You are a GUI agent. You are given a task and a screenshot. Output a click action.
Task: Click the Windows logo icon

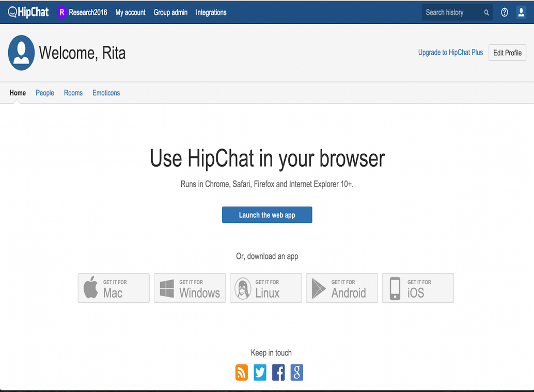(x=167, y=288)
